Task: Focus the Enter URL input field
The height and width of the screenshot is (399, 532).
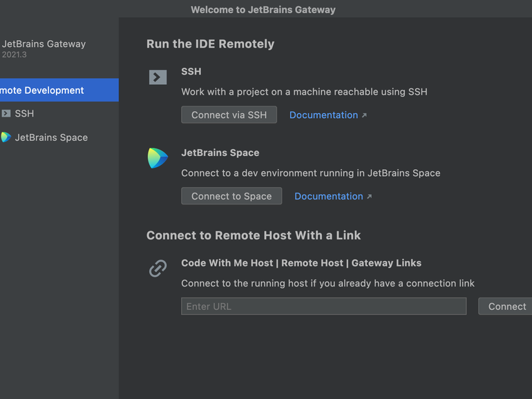Action: point(323,306)
